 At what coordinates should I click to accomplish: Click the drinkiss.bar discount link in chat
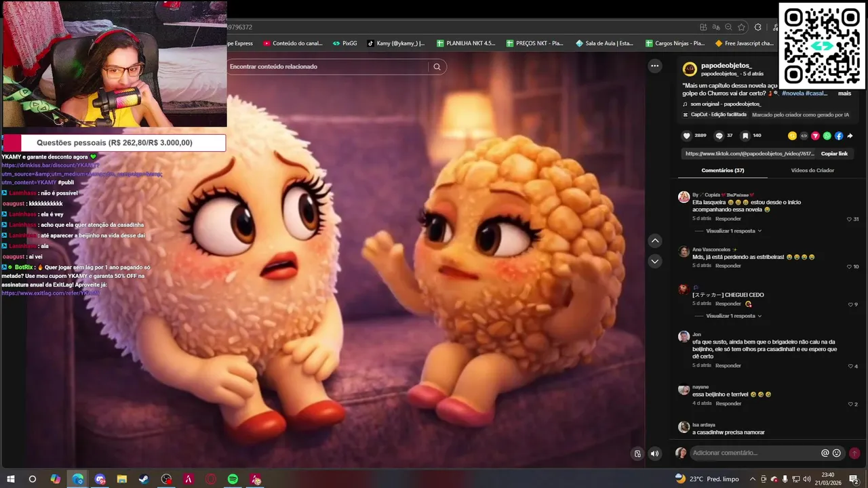[x=81, y=174]
